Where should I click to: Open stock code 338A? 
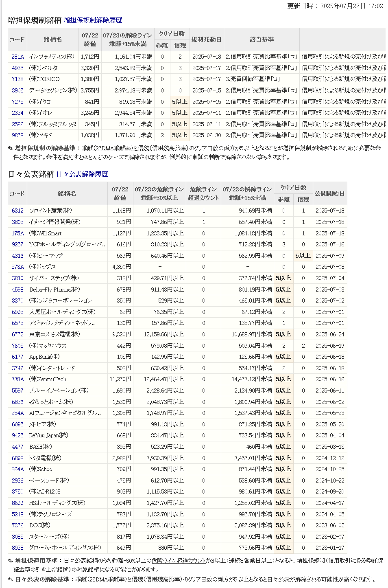[x=17, y=379]
